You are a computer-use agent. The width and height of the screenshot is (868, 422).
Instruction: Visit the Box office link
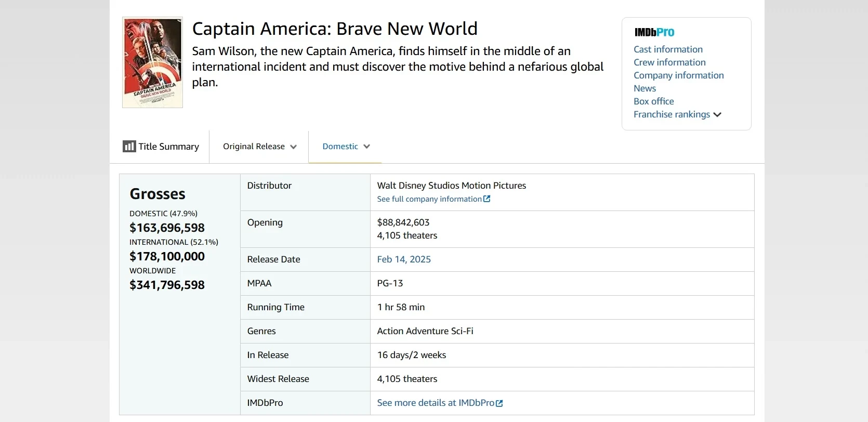tap(653, 101)
